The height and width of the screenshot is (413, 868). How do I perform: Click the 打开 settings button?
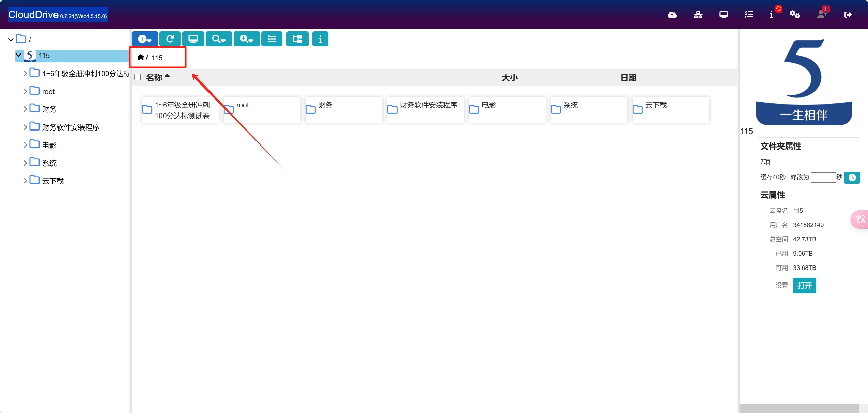tap(804, 286)
